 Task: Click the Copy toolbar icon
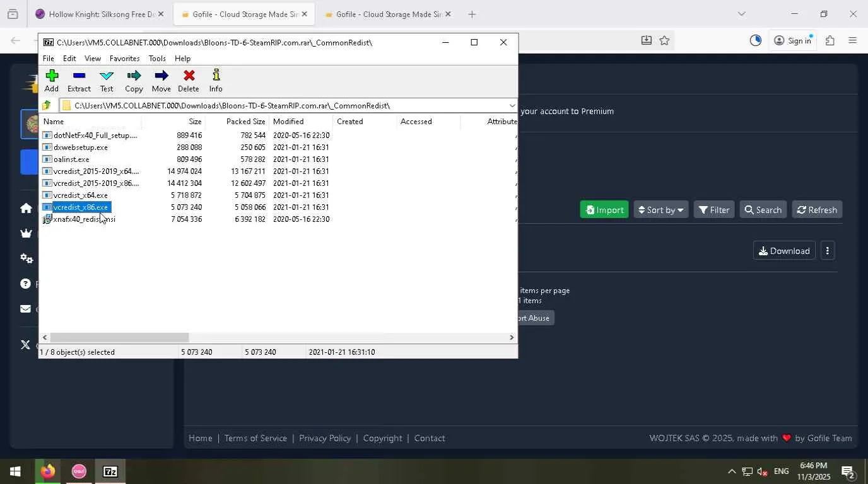(134, 81)
